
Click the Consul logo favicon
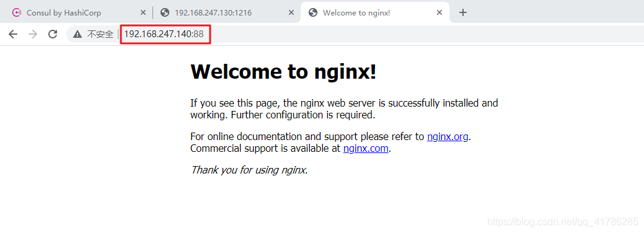pos(17,13)
